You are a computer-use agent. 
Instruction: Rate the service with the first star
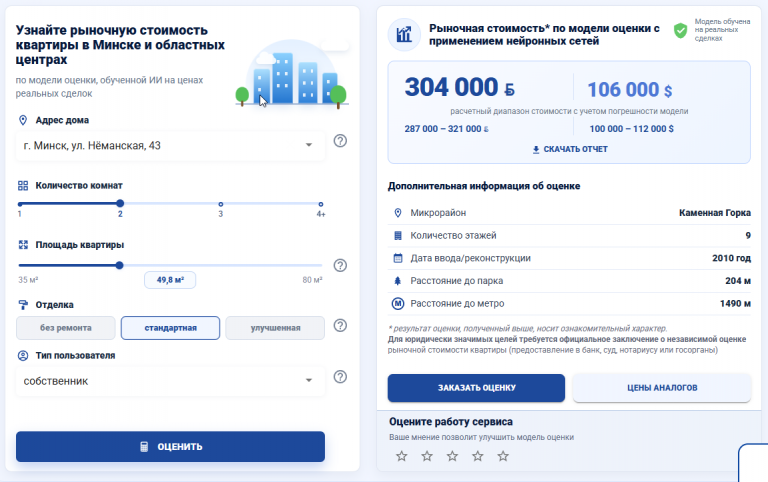pyautogui.click(x=402, y=457)
